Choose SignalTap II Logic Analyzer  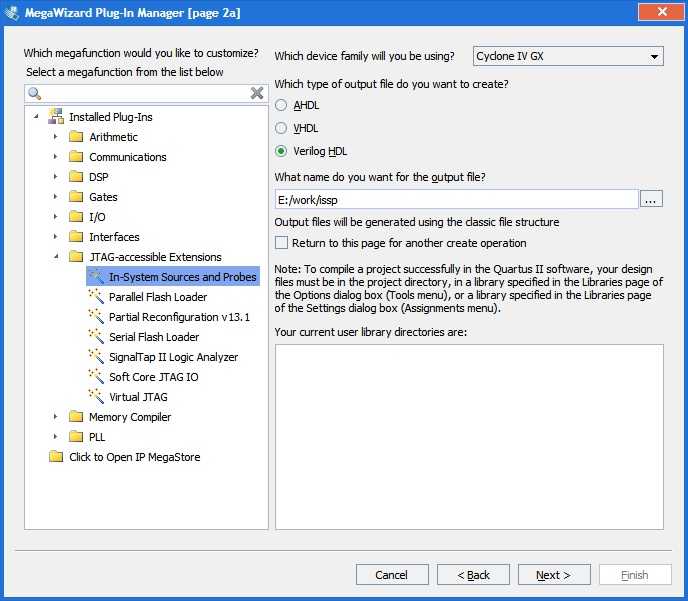(173, 357)
